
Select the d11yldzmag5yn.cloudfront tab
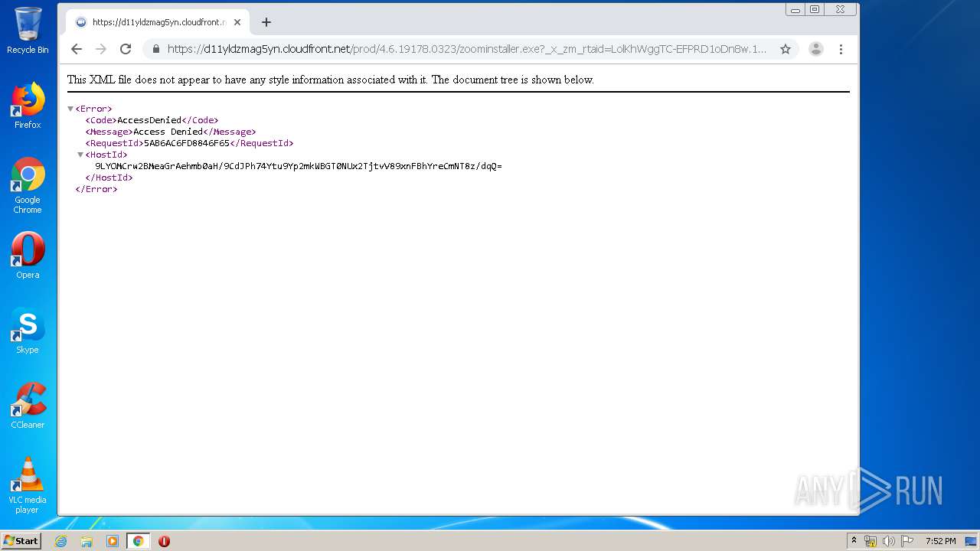coord(158,22)
